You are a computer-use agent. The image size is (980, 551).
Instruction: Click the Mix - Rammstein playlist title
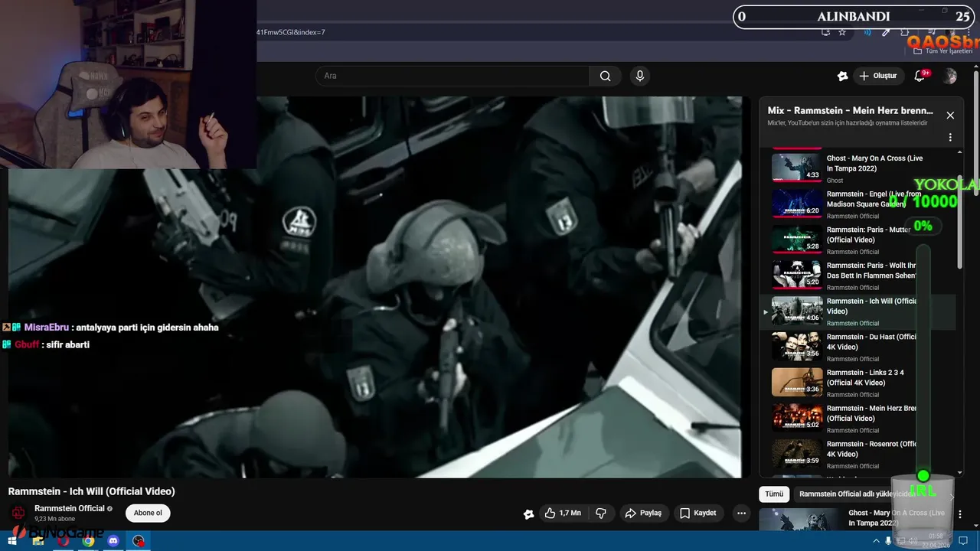click(x=850, y=110)
